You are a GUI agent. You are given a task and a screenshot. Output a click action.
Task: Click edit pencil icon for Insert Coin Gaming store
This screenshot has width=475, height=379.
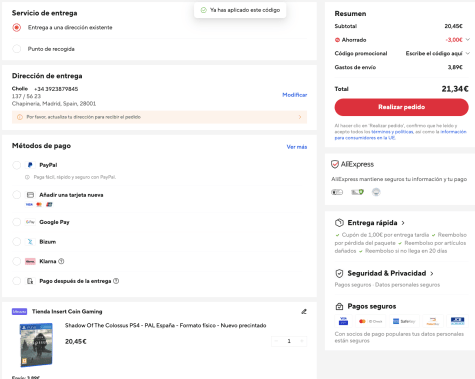click(x=304, y=312)
